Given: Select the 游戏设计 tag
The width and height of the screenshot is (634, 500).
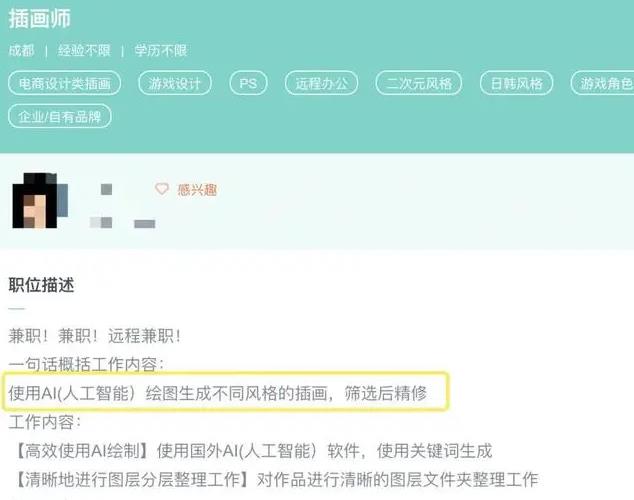Looking at the screenshot, I should [175, 83].
